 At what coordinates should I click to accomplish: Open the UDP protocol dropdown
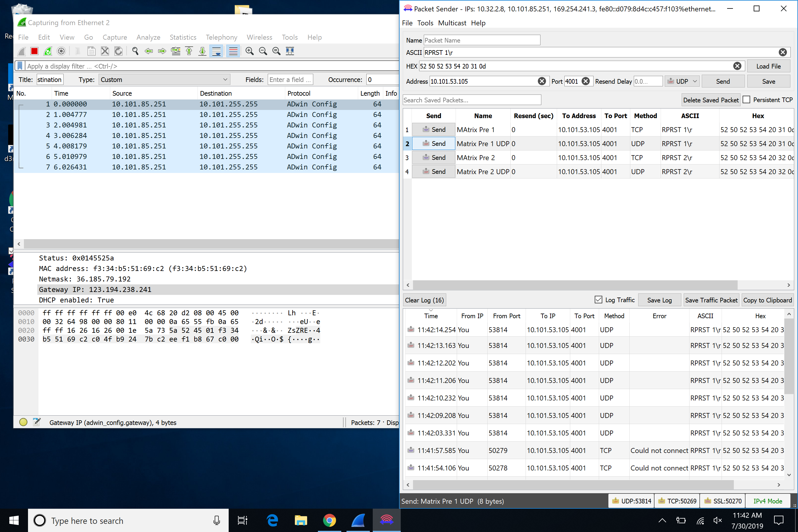point(682,81)
